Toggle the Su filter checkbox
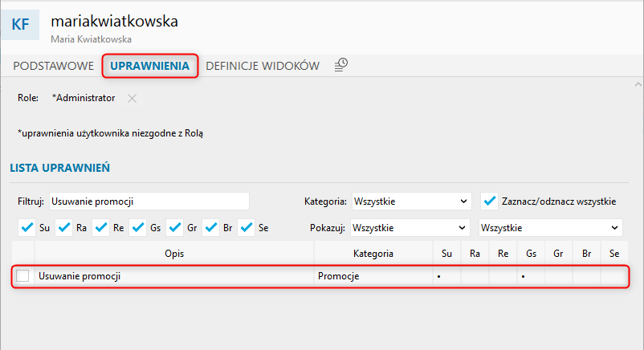This screenshot has height=350, width=644. tap(27, 228)
